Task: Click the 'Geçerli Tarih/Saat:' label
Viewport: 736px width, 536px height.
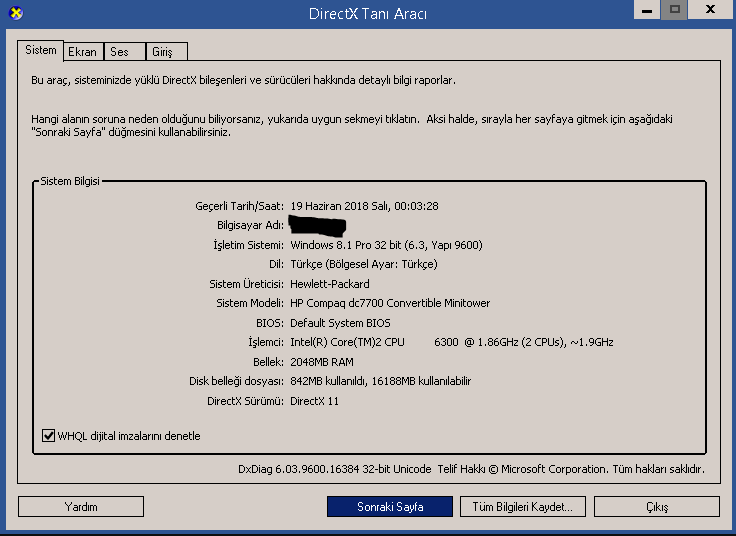Action: [239, 206]
